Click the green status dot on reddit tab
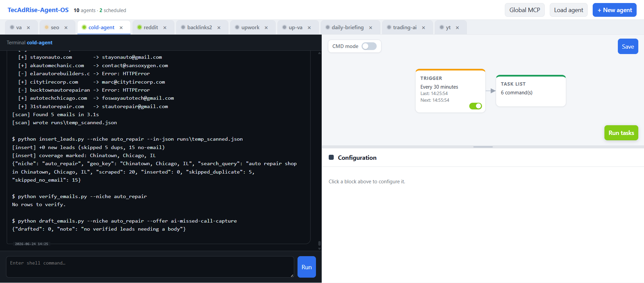The height and width of the screenshot is (283, 644). click(140, 27)
